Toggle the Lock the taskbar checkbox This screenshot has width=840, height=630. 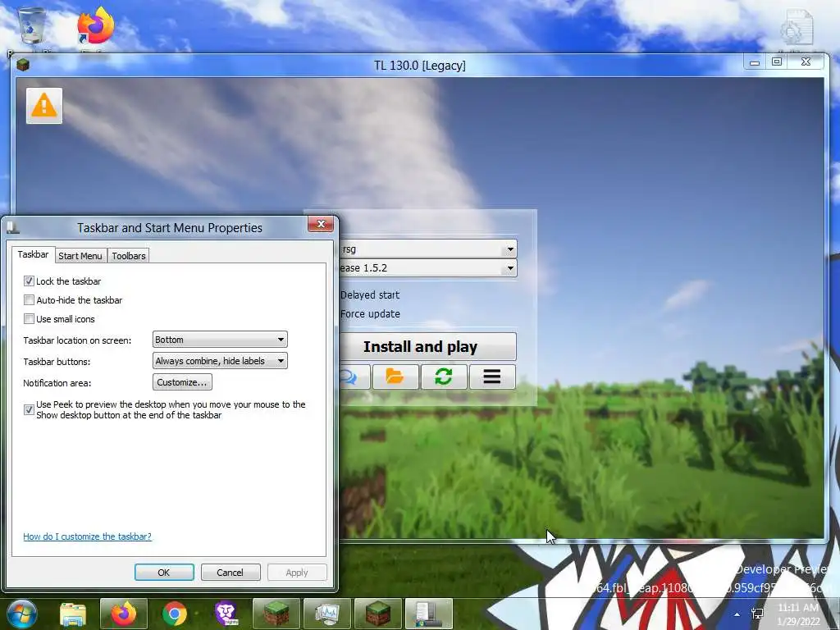29,281
